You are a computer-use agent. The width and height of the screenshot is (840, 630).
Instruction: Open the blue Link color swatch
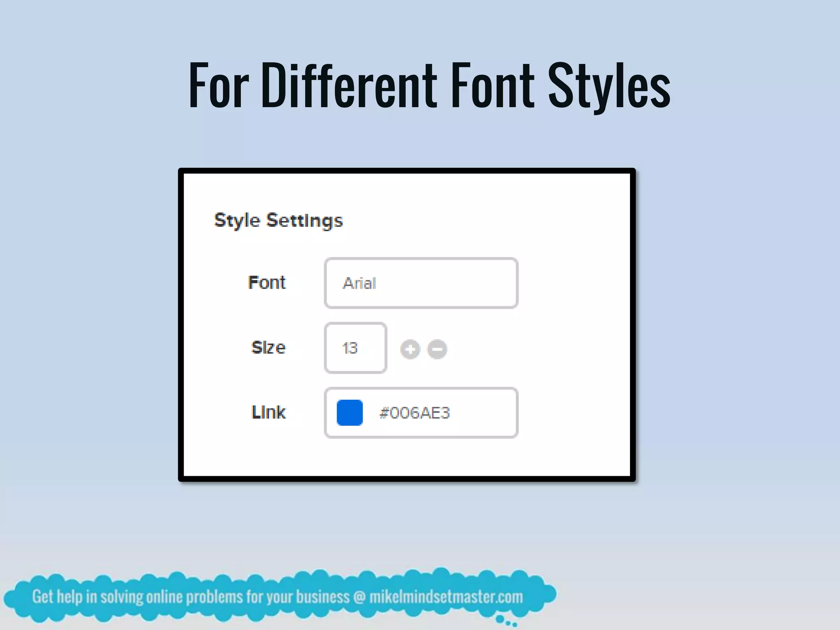click(x=349, y=413)
